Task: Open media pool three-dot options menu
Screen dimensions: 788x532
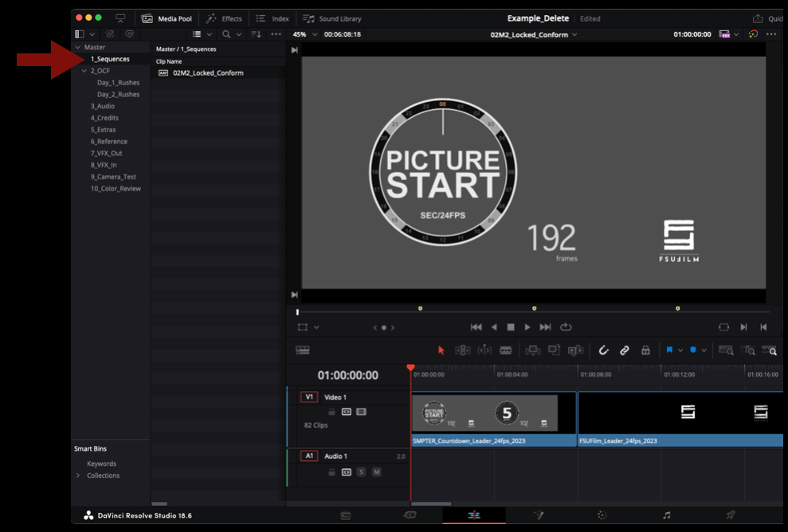Action: pyautogui.click(x=276, y=34)
